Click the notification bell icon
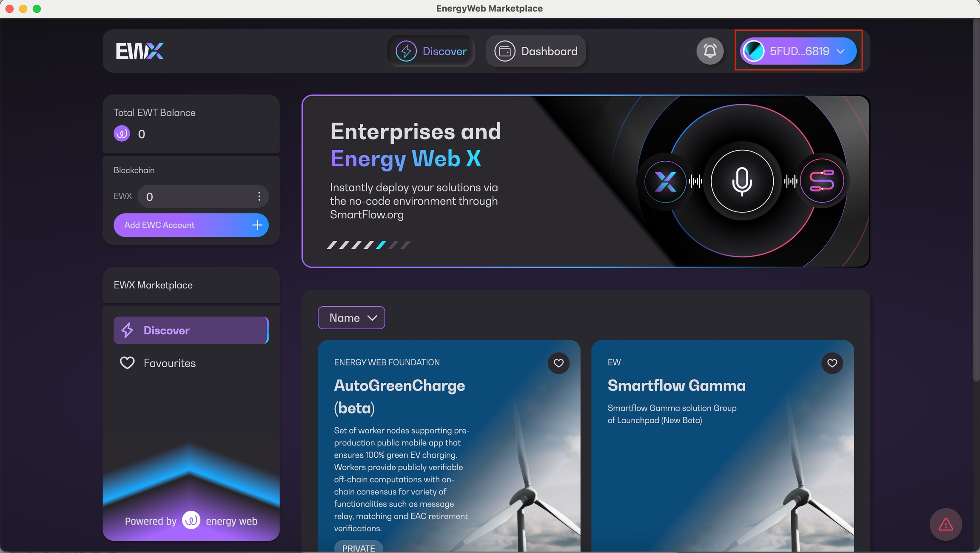Image resolution: width=980 pixels, height=553 pixels. (709, 51)
